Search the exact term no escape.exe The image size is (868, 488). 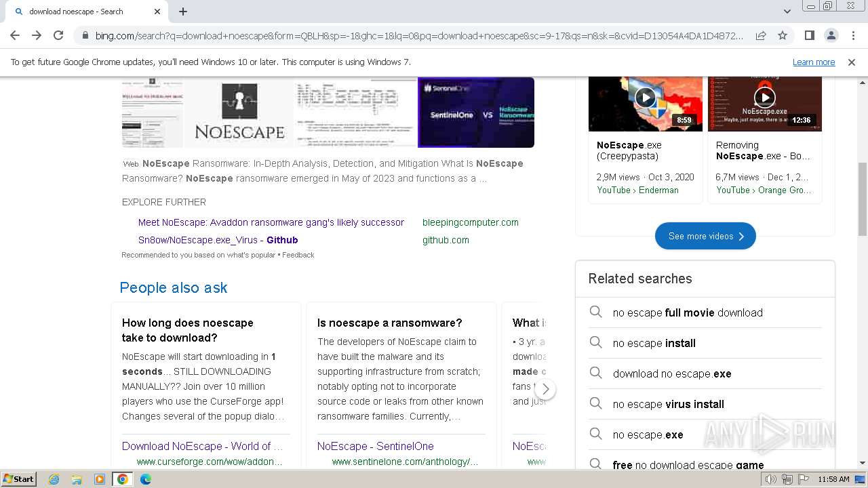pyautogui.click(x=648, y=434)
